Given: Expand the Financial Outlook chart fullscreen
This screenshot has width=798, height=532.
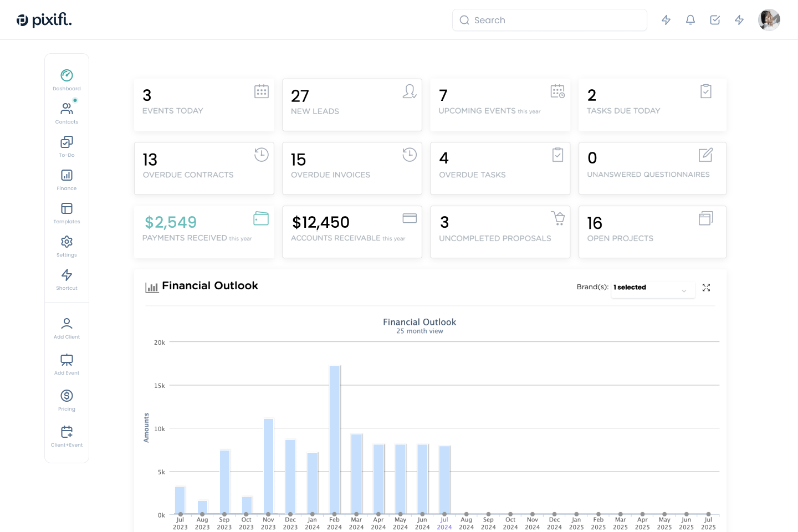Looking at the screenshot, I should [706, 288].
